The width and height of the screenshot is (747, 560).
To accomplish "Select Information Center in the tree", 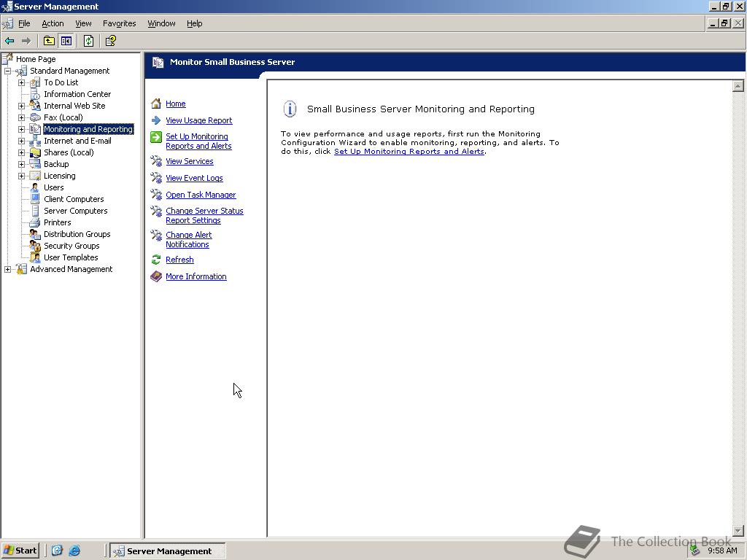I will click(77, 94).
